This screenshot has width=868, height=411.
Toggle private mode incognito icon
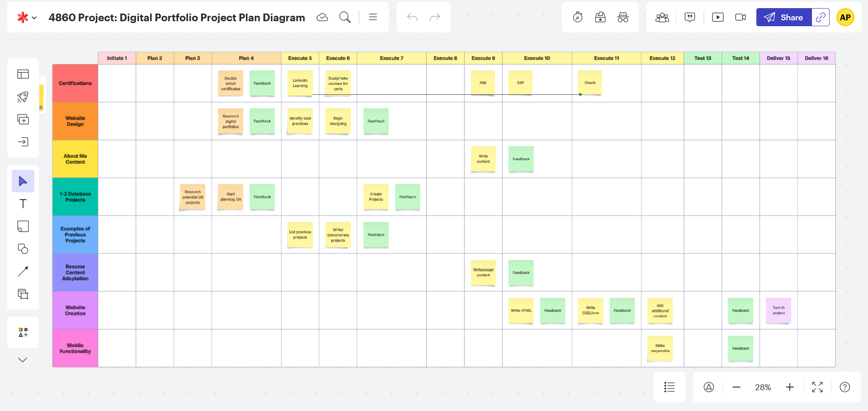(623, 18)
